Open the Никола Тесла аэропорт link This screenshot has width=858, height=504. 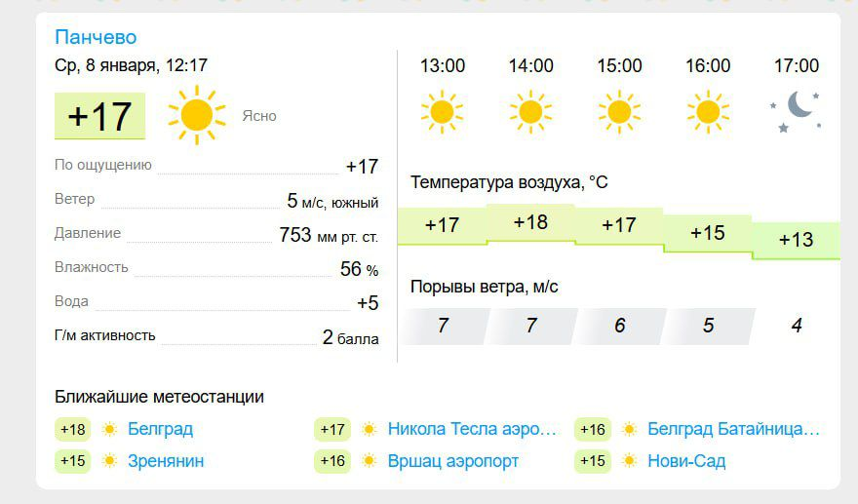click(472, 429)
